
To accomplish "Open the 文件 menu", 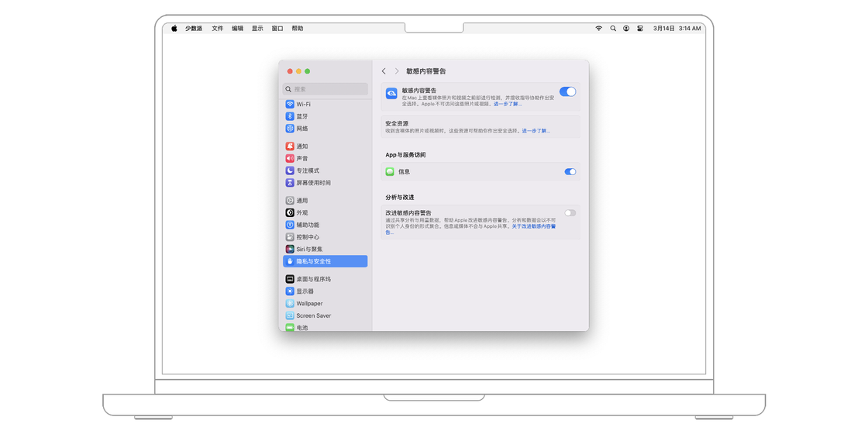I will (x=218, y=28).
